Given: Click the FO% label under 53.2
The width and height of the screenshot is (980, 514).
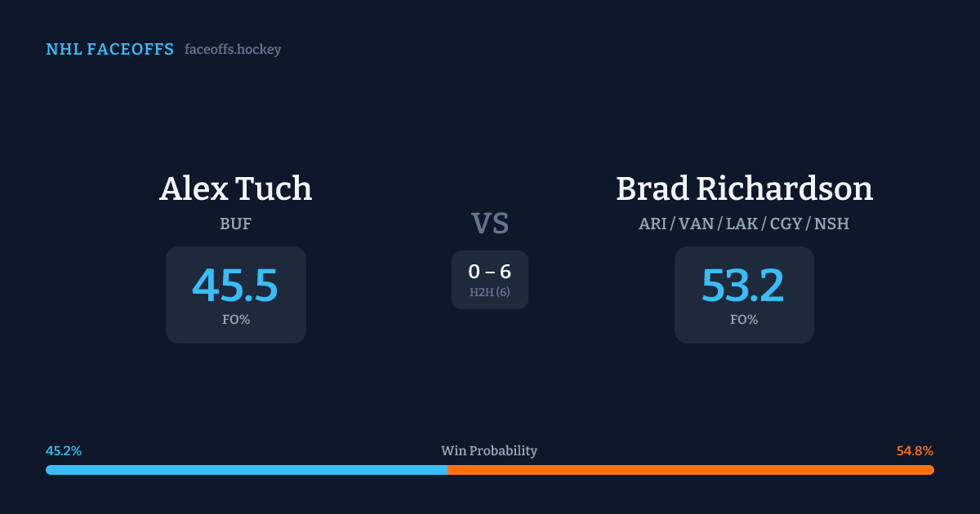Looking at the screenshot, I should (743, 320).
